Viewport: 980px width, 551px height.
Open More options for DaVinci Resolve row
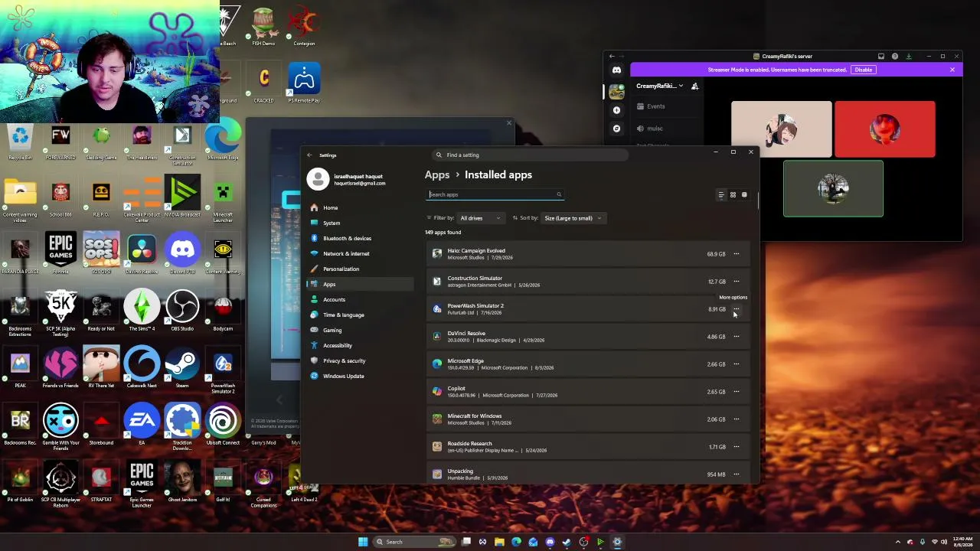(x=737, y=337)
